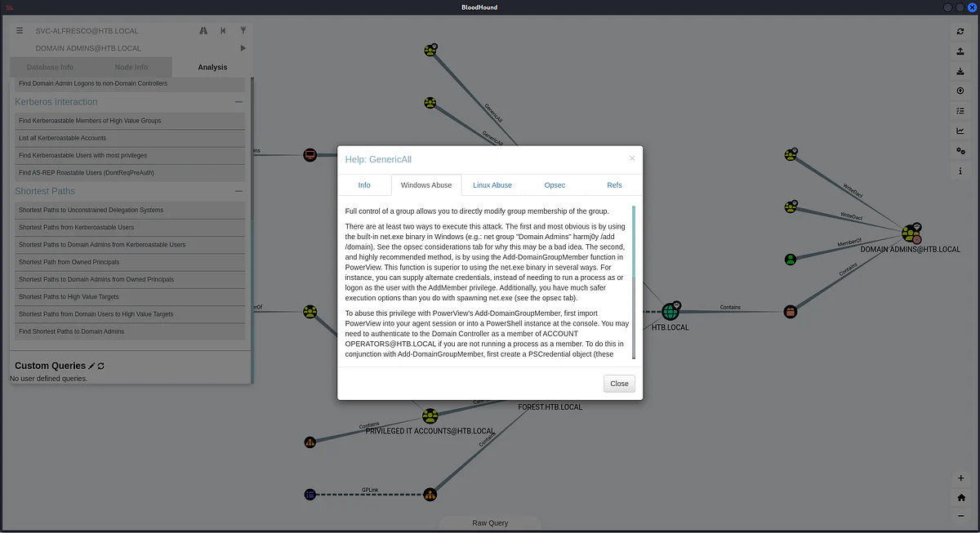Click the red container node near Contains edge
Image resolution: width=980 pixels, height=533 pixels.
(x=790, y=311)
